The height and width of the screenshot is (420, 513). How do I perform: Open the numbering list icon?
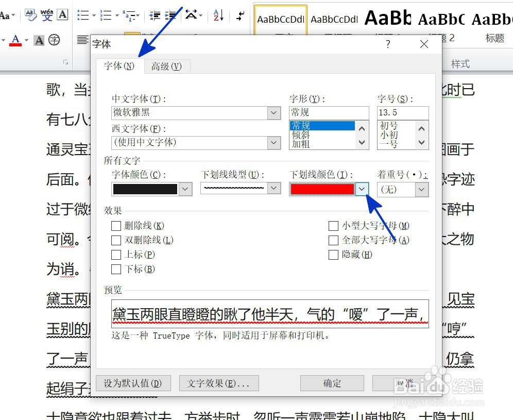tap(105, 15)
